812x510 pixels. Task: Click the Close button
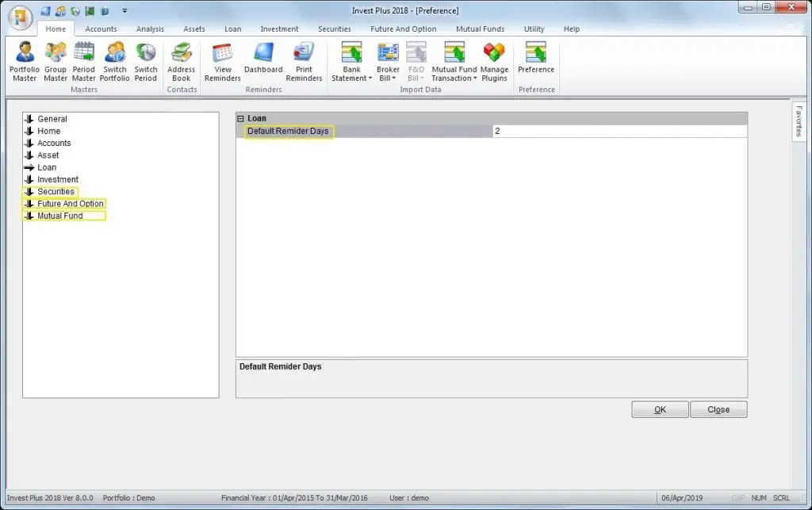point(718,409)
